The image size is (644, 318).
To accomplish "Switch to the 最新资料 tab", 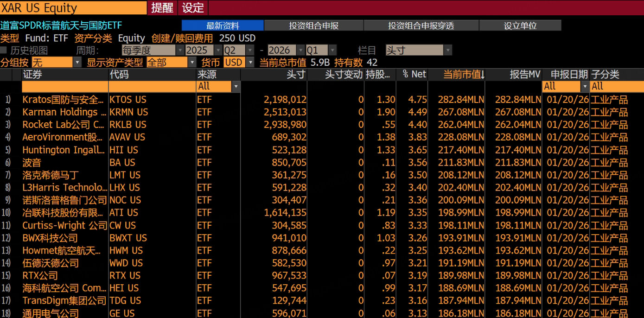I will [223, 25].
